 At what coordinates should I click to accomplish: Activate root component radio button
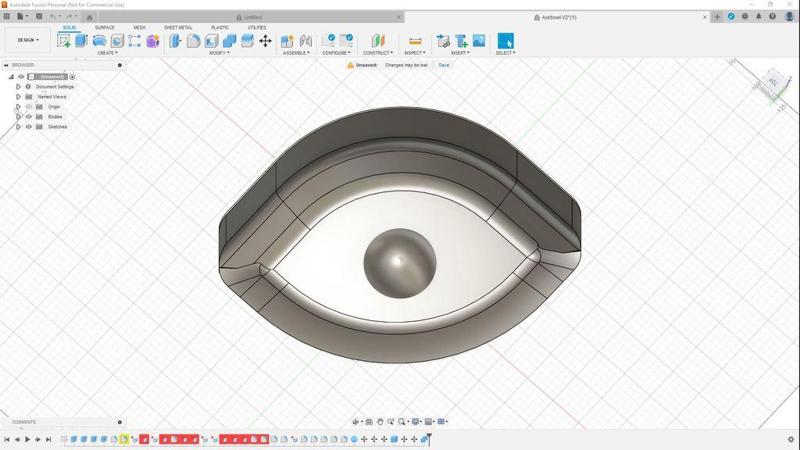coord(72,77)
